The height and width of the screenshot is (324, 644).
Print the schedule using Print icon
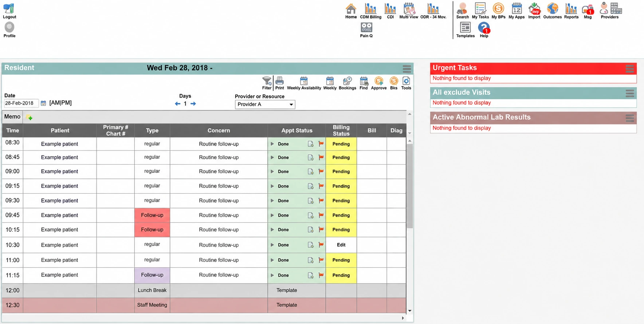tap(279, 81)
